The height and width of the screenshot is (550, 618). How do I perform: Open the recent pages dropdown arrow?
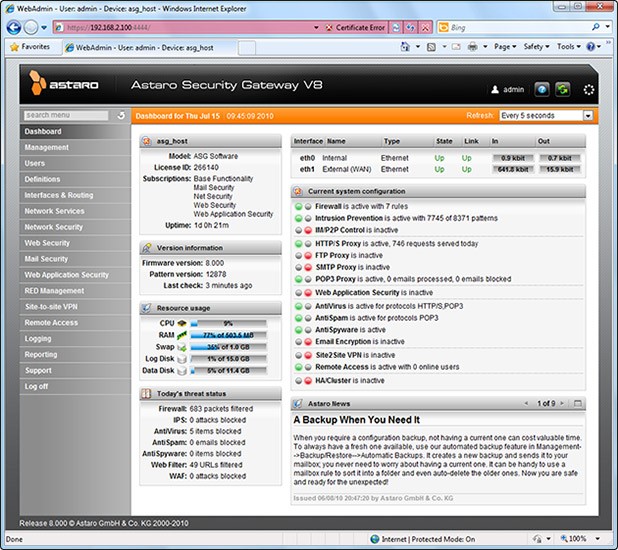[x=44, y=28]
